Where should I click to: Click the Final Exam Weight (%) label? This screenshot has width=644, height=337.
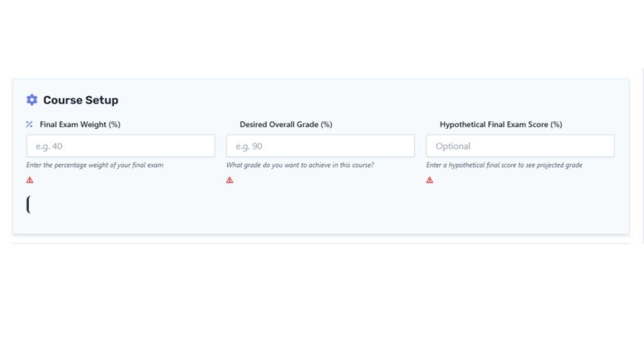click(80, 124)
